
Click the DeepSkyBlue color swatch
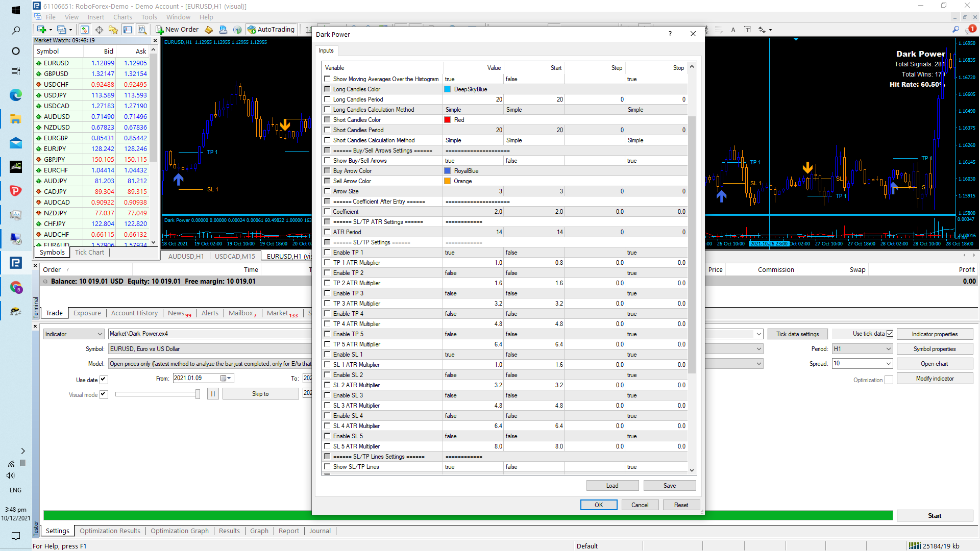pyautogui.click(x=448, y=89)
